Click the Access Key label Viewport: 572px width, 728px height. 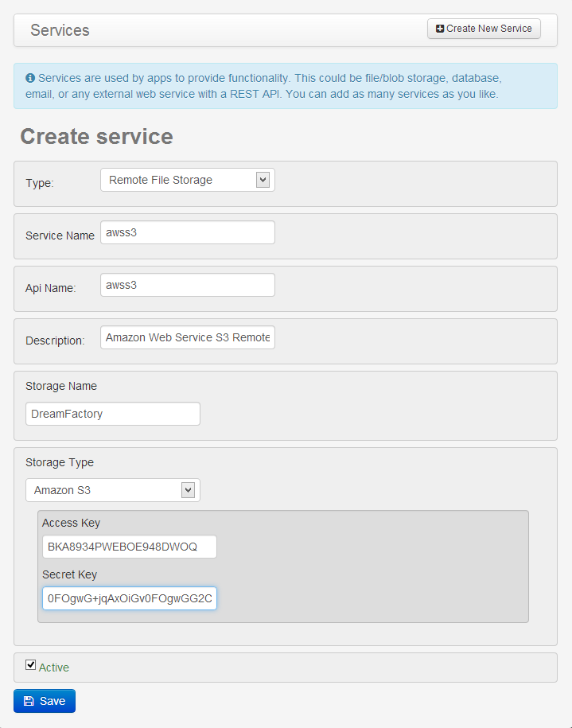(71, 523)
